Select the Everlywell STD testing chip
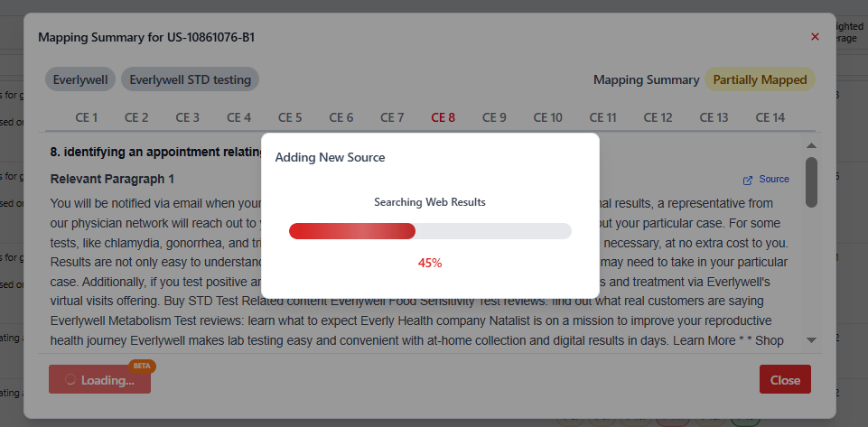The height and width of the screenshot is (427, 868). pyautogui.click(x=190, y=79)
